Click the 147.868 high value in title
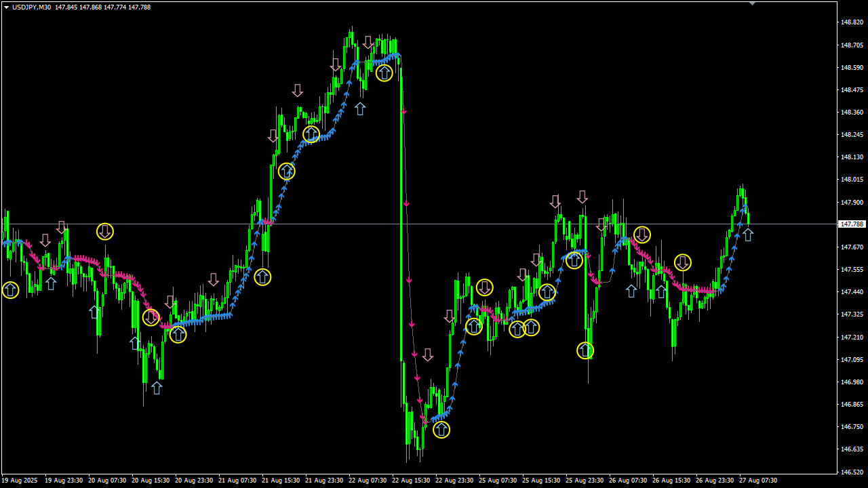 (90, 7)
